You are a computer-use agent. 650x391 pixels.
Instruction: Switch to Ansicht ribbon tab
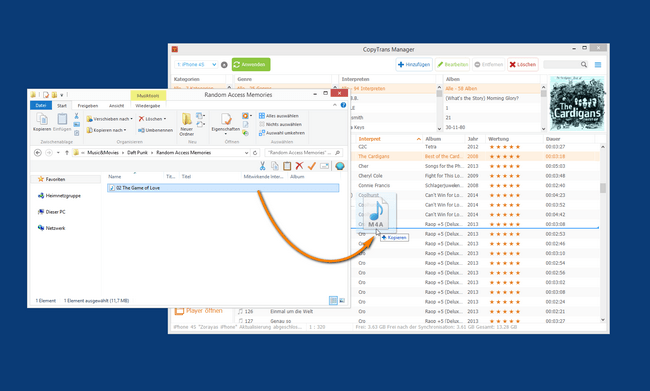[116, 106]
